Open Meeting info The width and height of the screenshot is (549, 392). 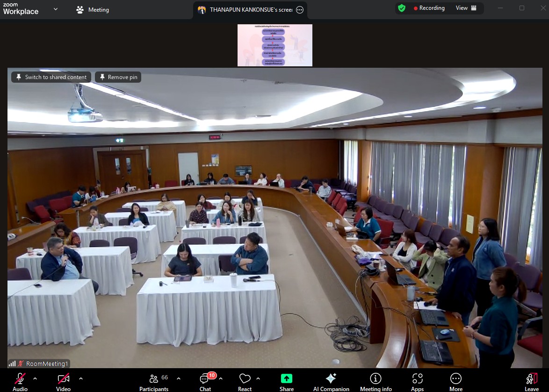(x=376, y=382)
